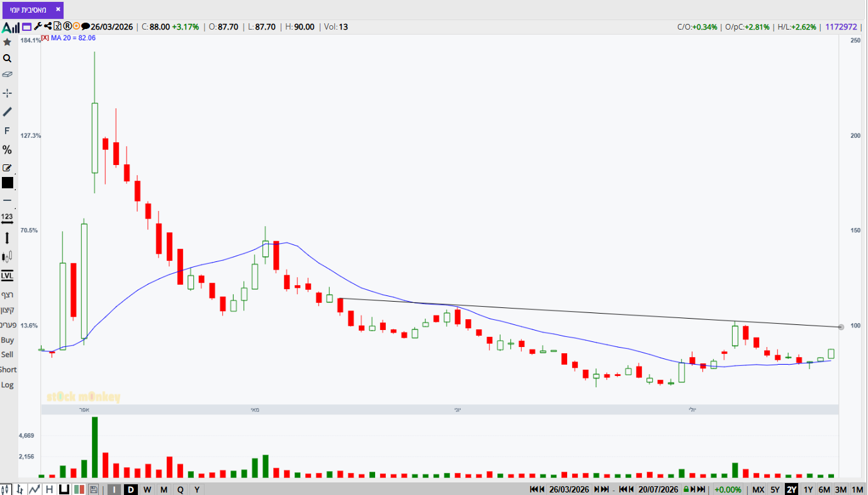The height and width of the screenshot is (495, 868).
Task: Select the percent measurement tool
Action: pyautogui.click(x=7, y=150)
